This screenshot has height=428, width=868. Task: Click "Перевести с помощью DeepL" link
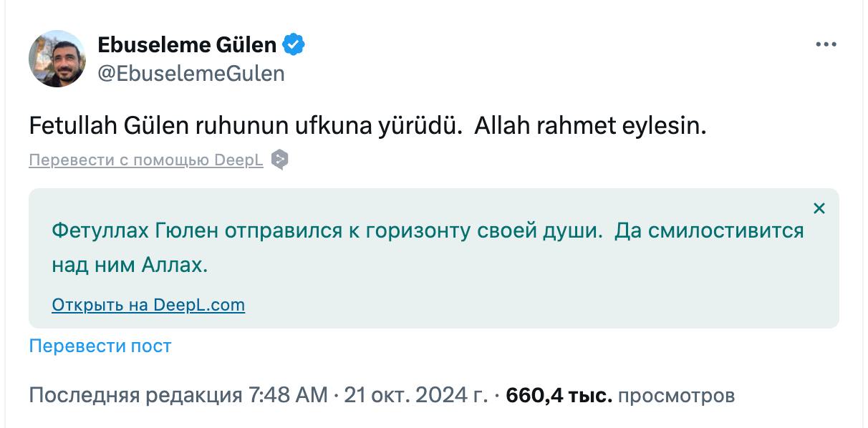tap(146, 160)
